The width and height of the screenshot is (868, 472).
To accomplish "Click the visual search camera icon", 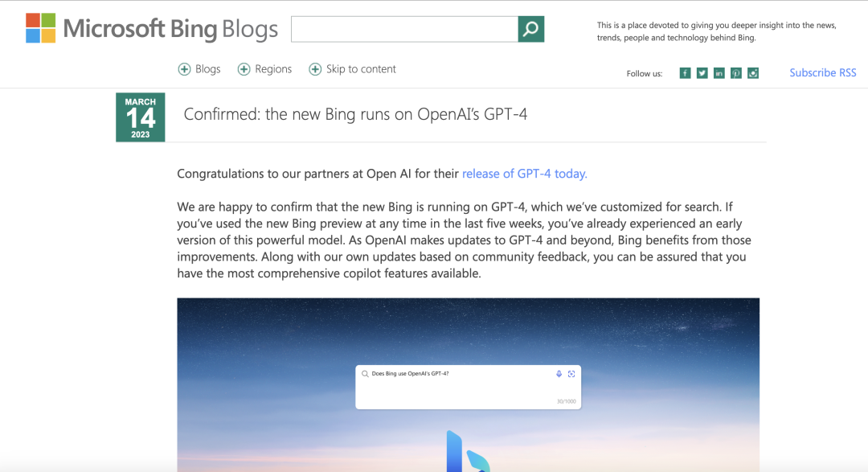I will coord(571,374).
